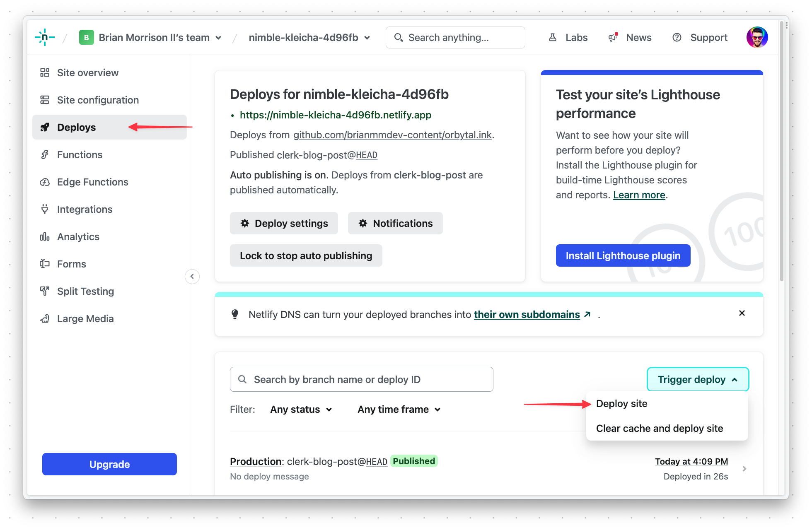Open the Any status filter dropdown
This screenshot has height=530, width=812.
click(x=301, y=409)
